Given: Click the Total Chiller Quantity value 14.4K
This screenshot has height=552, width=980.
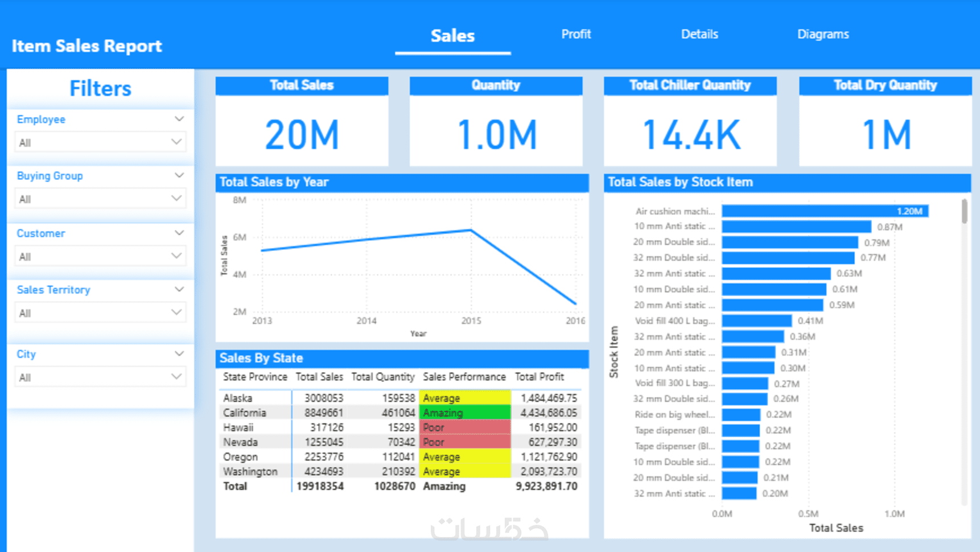Looking at the screenshot, I should click(x=691, y=135).
